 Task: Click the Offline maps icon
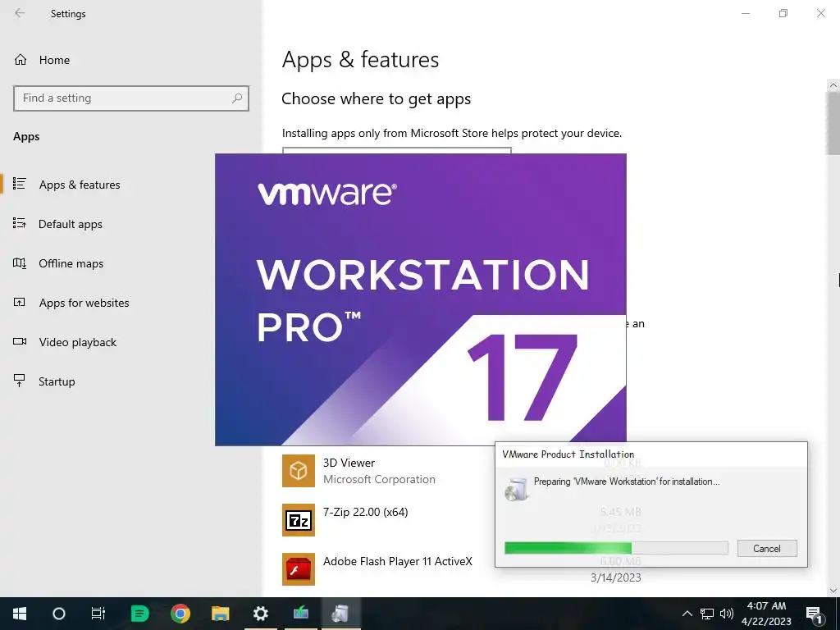[x=20, y=262]
